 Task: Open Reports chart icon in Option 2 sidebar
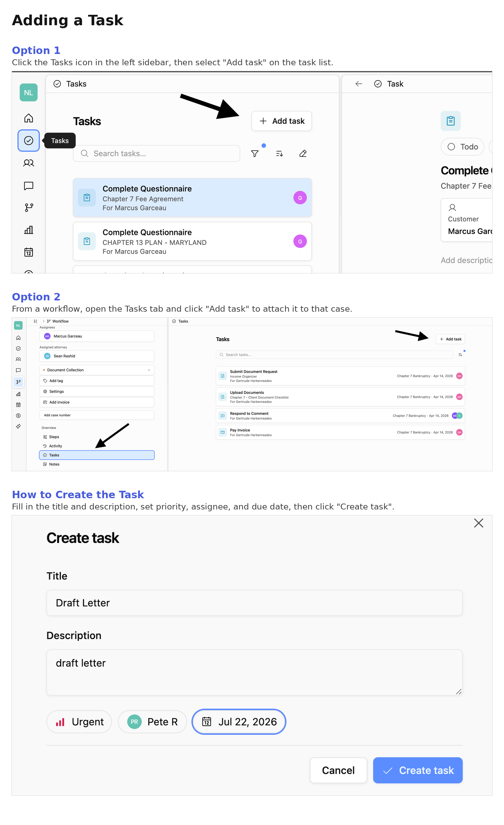tap(18, 394)
